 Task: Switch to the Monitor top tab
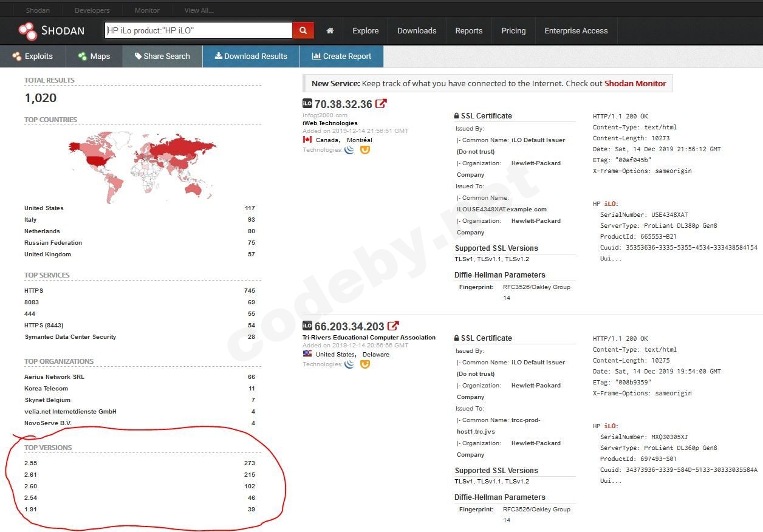click(x=147, y=10)
